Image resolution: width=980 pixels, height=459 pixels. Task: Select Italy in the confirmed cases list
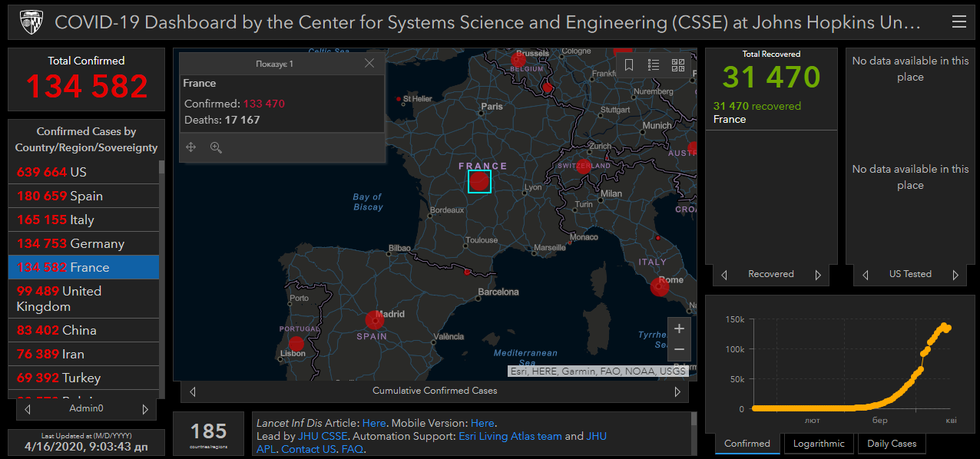point(83,220)
